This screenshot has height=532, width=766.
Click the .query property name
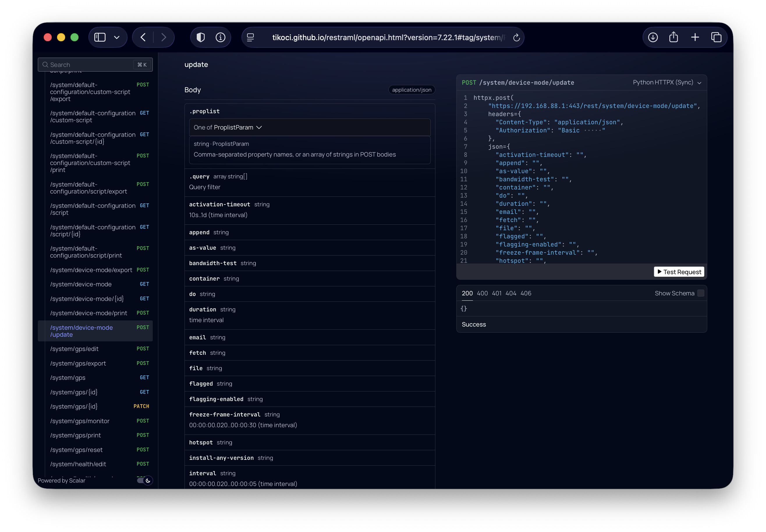pyautogui.click(x=199, y=176)
